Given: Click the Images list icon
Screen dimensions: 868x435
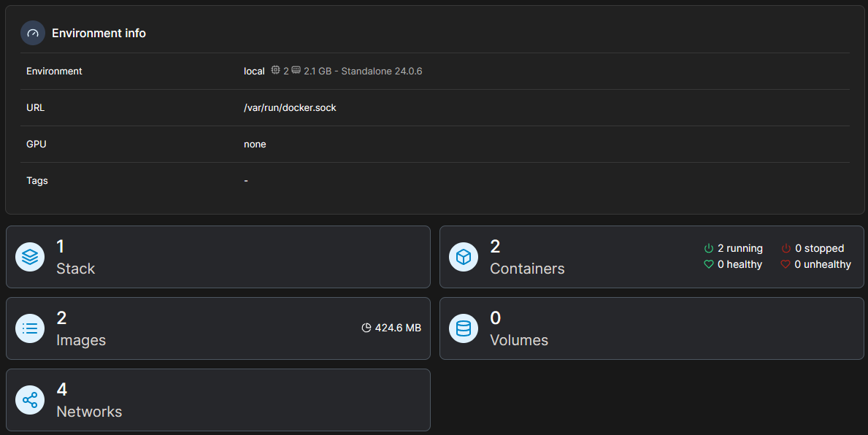Looking at the screenshot, I should [x=30, y=328].
